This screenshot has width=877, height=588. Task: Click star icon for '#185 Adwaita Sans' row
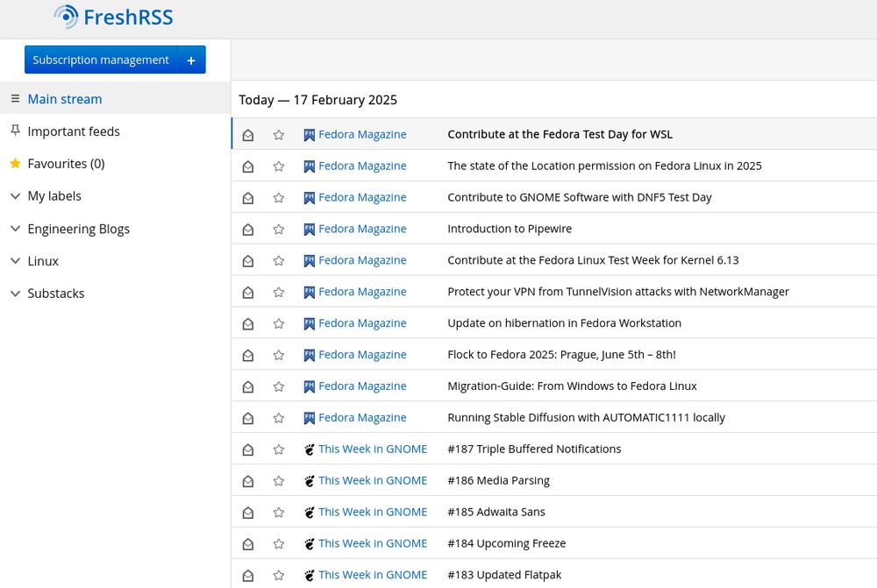[x=279, y=513]
